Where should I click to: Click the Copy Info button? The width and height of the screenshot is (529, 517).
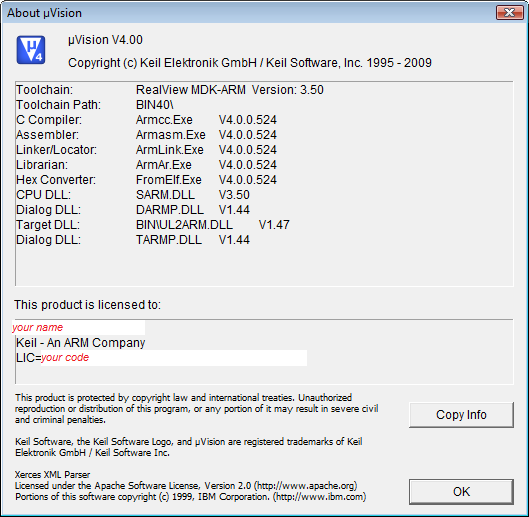pyautogui.click(x=461, y=415)
